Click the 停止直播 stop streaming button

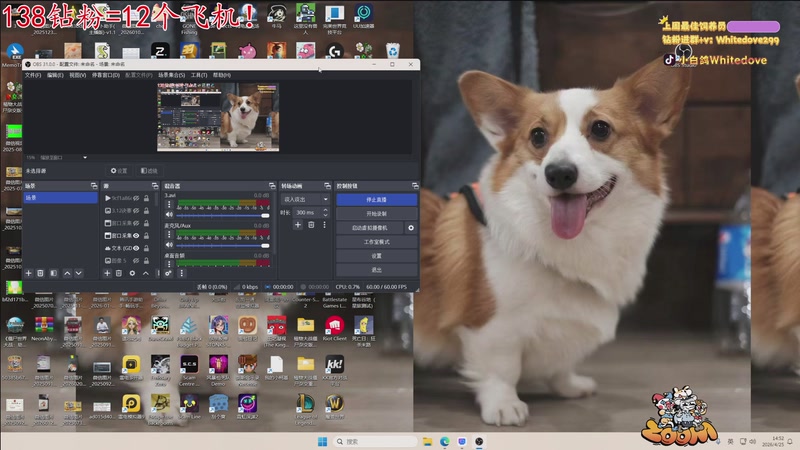[376, 200]
